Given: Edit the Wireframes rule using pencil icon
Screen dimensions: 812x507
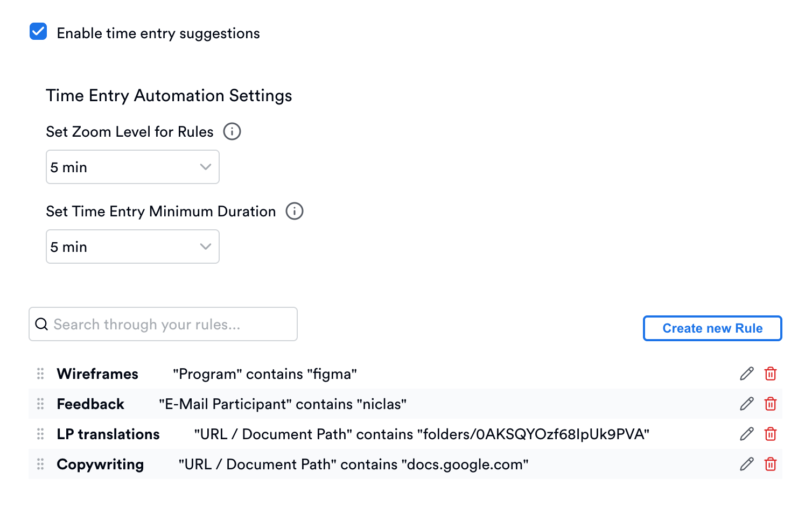Looking at the screenshot, I should [x=746, y=374].
